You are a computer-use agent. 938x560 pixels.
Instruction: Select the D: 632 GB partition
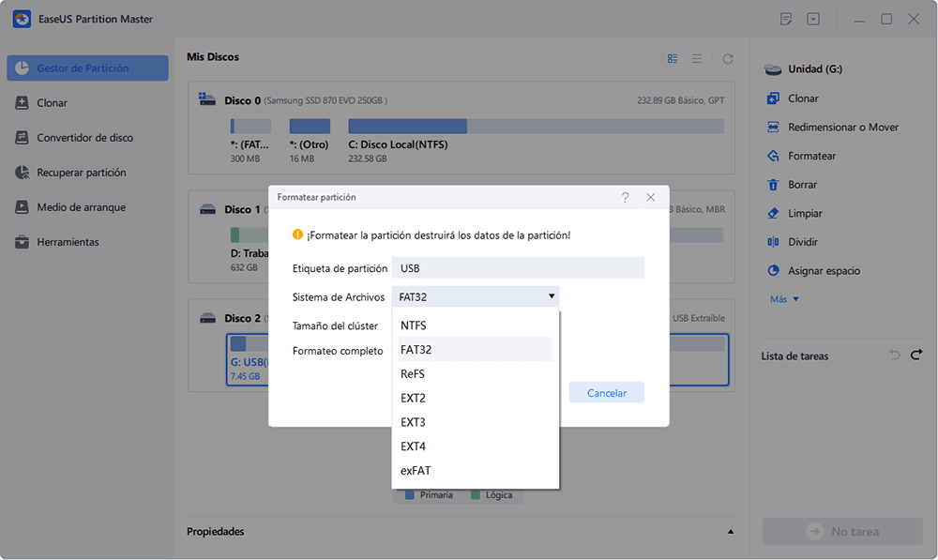[250, 251]
